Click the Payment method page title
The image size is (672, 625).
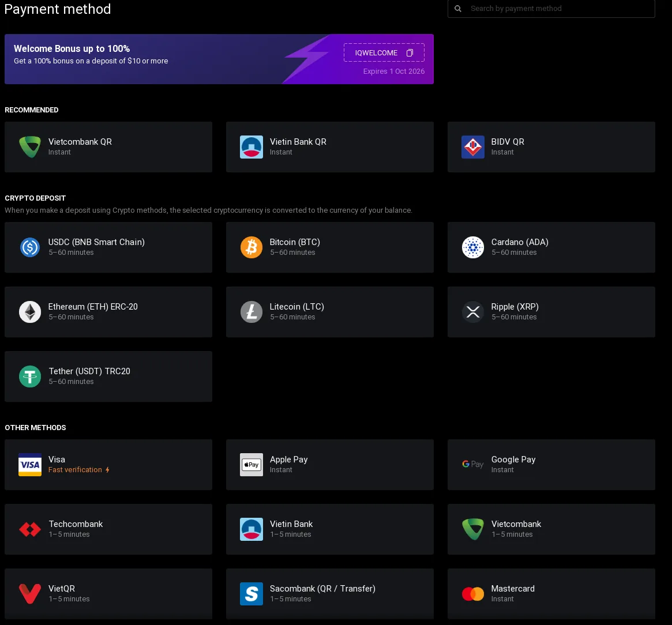coord(58,9)
